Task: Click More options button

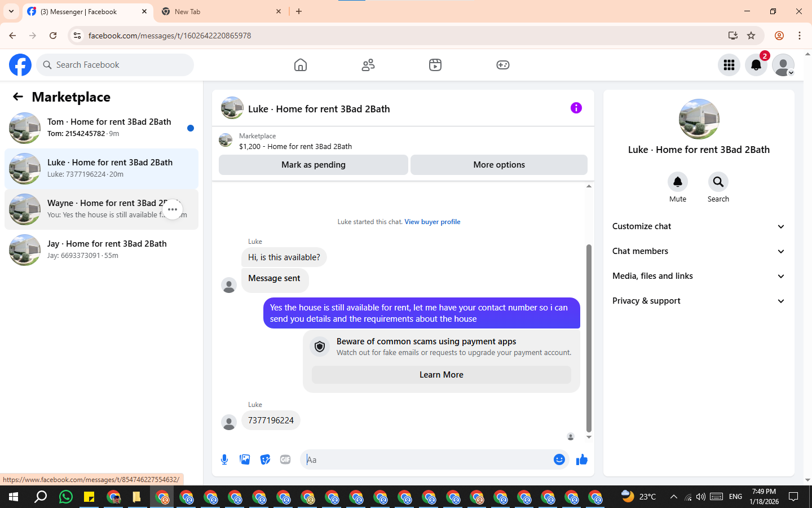Action: 499,165
